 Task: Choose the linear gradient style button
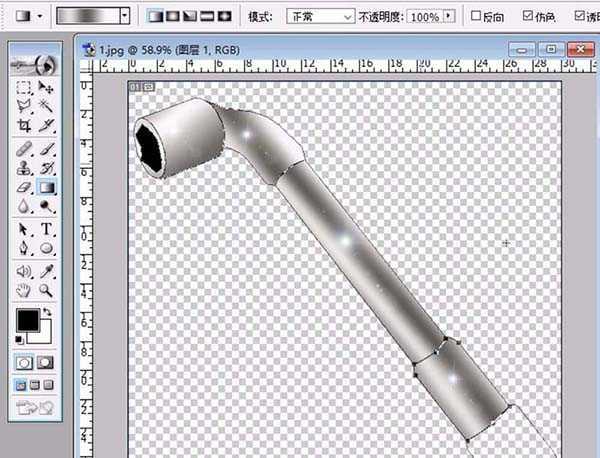[x=157, y=16]
